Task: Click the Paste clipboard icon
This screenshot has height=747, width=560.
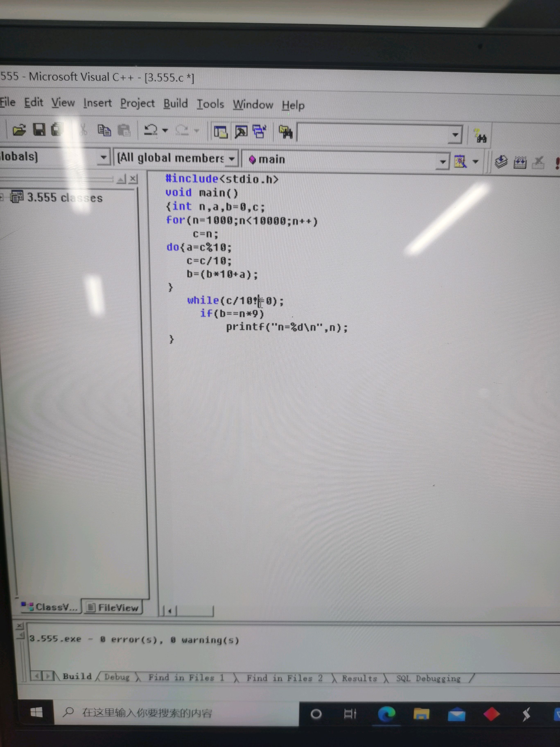Action: pos(124,130)
